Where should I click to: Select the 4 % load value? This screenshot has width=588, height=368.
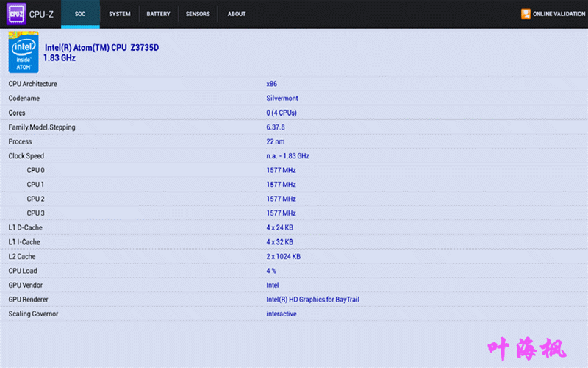pyautogui.click(x=271, y=271)
